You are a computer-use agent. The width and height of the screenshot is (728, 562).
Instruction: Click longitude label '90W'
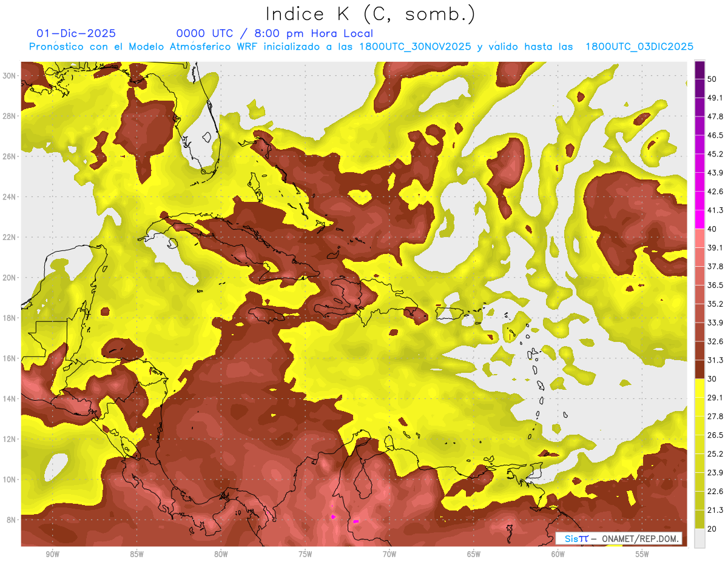coord(52,554)
